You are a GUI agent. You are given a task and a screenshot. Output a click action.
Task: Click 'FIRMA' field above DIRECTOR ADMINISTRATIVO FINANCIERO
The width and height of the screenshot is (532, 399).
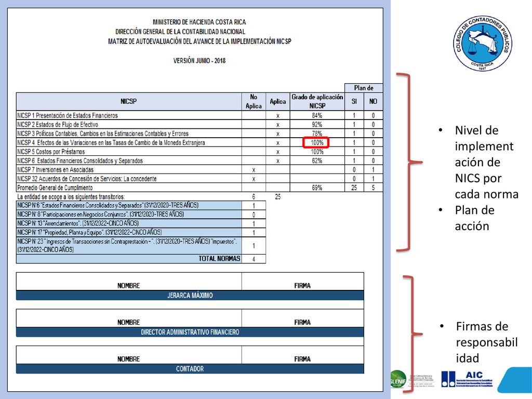pos(303,318)
